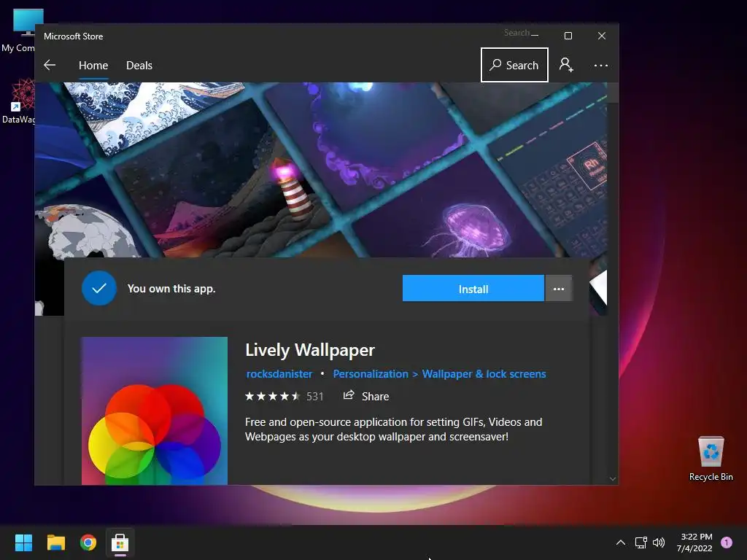Open the Home tab
Viewport: 747px width, 560px height.
[x=93, y=65]
